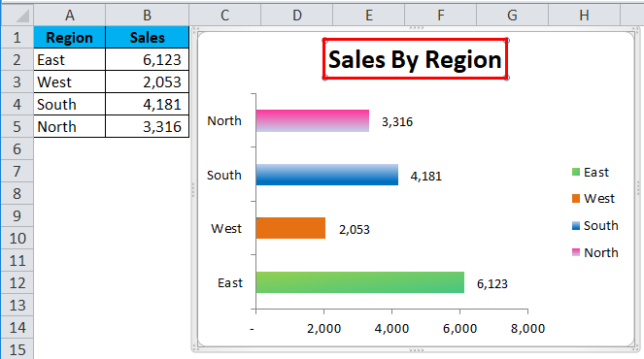The height and width of the screenshot is (359, 644).
Task: Select column E header
Action: tap(368, 16)
